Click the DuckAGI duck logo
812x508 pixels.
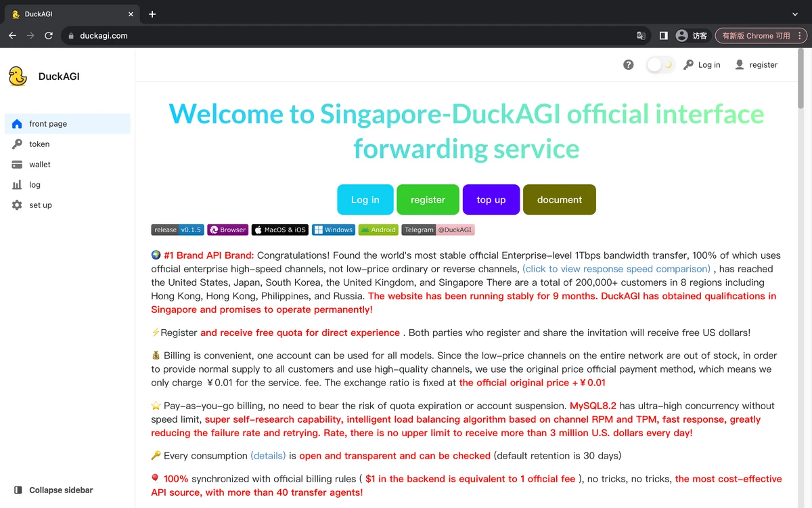18,77
